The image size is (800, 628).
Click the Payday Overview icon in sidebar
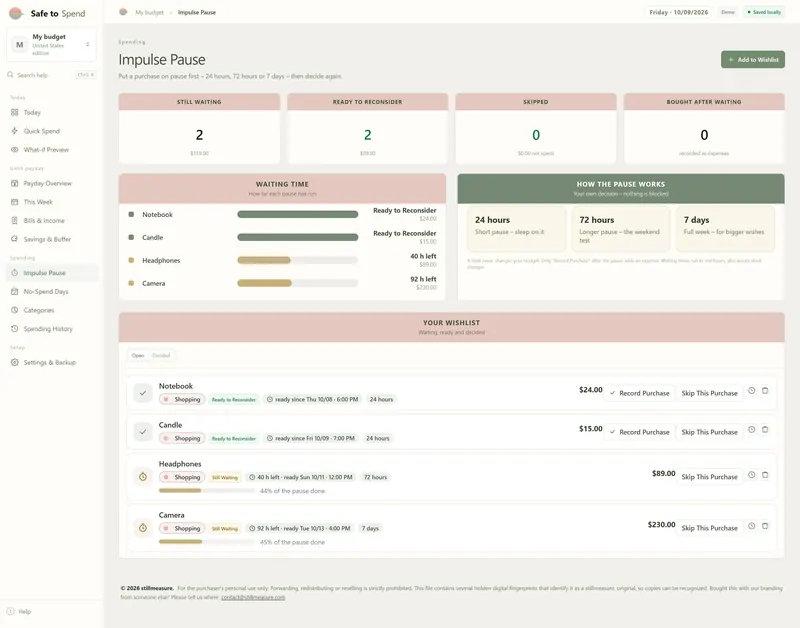[14, 183]
